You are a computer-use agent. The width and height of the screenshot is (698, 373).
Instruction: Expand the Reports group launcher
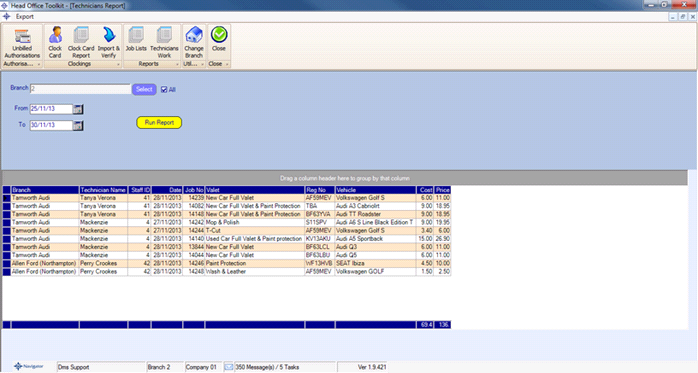(177, 65)
